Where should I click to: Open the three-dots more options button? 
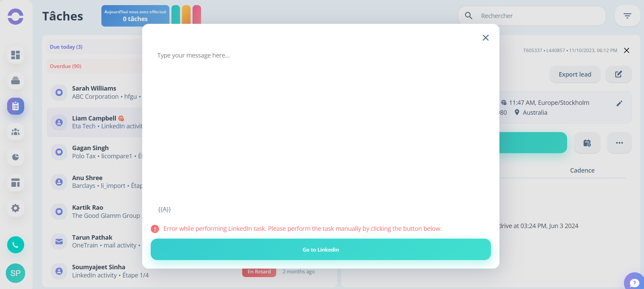620,143
